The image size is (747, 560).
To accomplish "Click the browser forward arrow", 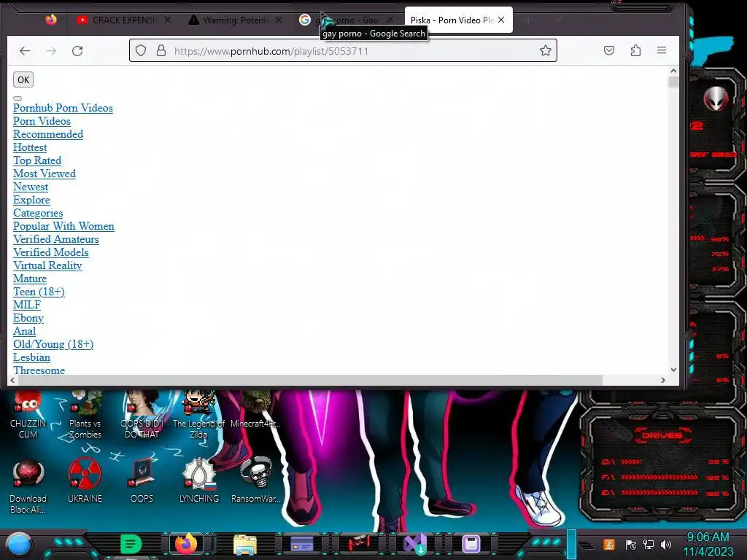I will point(51,50).
